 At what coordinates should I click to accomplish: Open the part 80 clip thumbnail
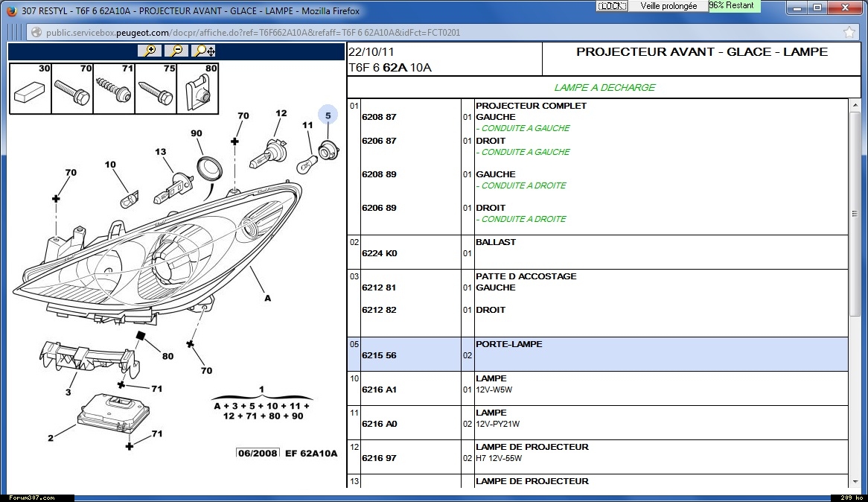tap(197, 89)
